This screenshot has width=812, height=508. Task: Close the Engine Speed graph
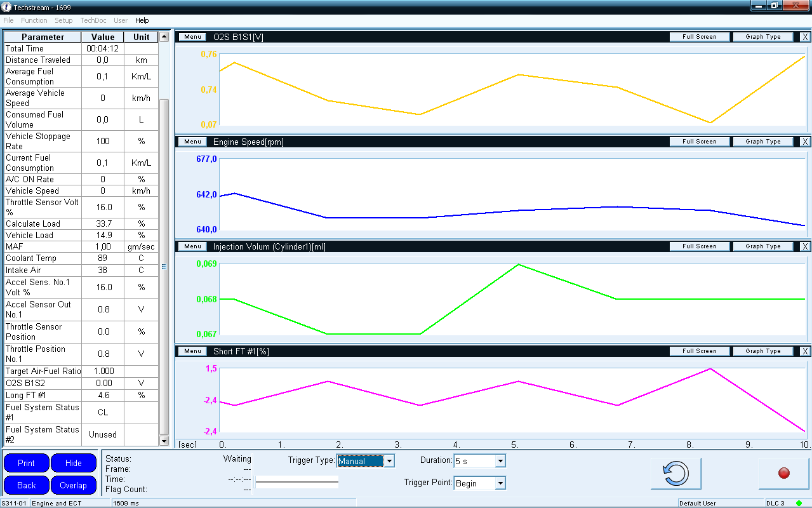tap(805, 142)
